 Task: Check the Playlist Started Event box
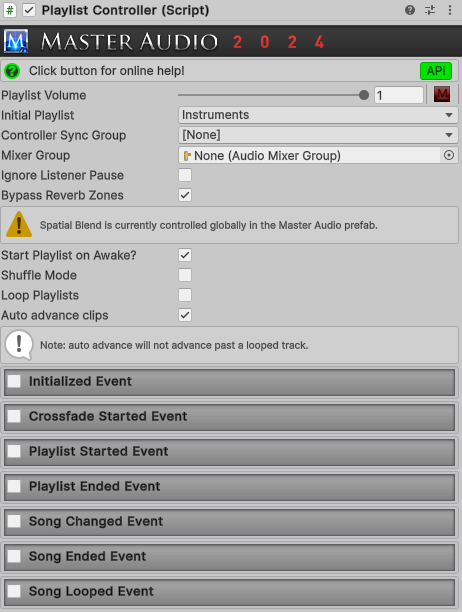pos(14,452)
